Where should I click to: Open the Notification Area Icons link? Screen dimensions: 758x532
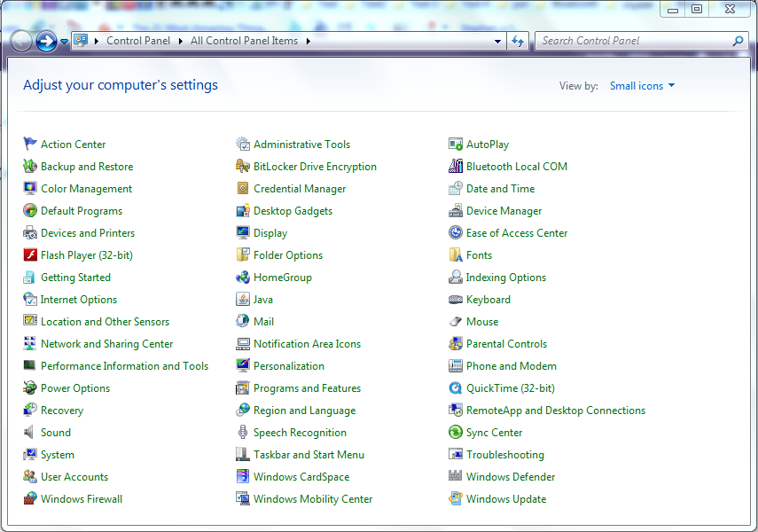coord(307,344)
